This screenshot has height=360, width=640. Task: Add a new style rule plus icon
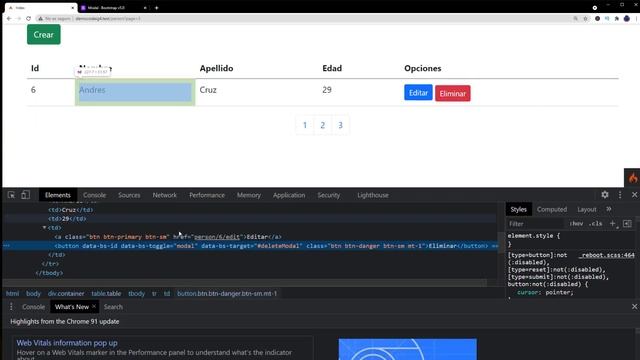613,223
